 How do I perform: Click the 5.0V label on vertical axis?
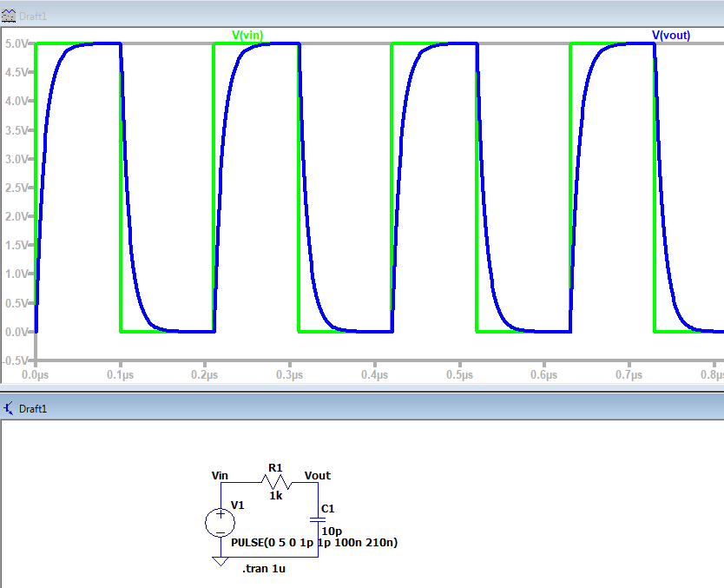pyautogui.click(x=17, y=43)
